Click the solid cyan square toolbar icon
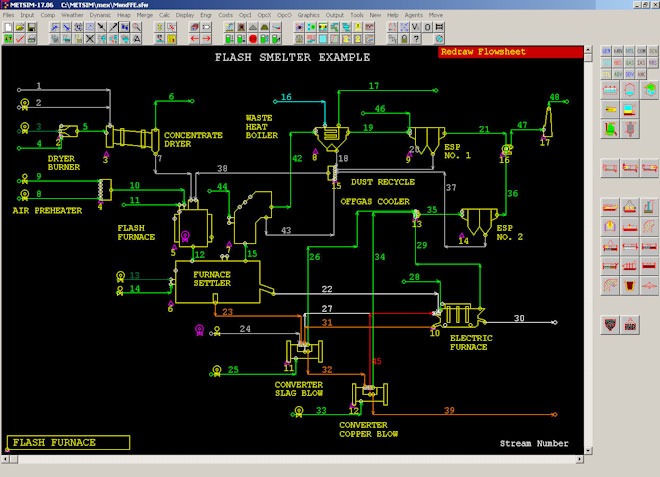The width and height of the screenshot is (660, 477). (322, 39)
